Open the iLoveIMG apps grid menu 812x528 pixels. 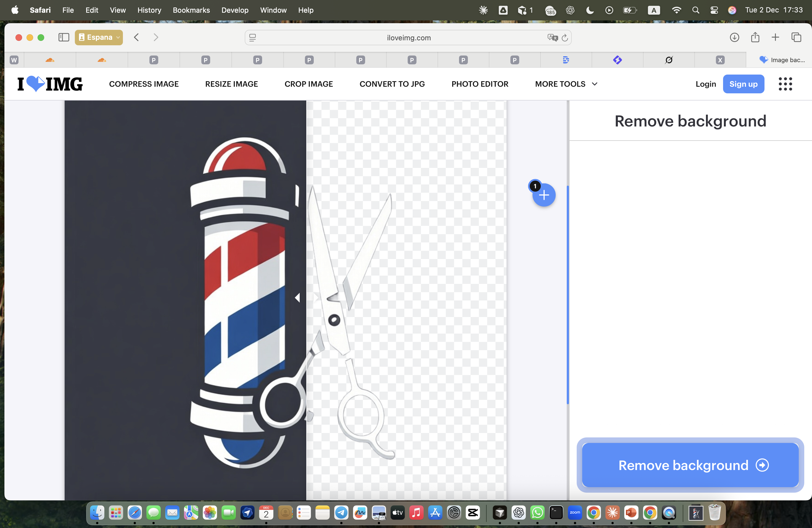(x=785, y=84)
